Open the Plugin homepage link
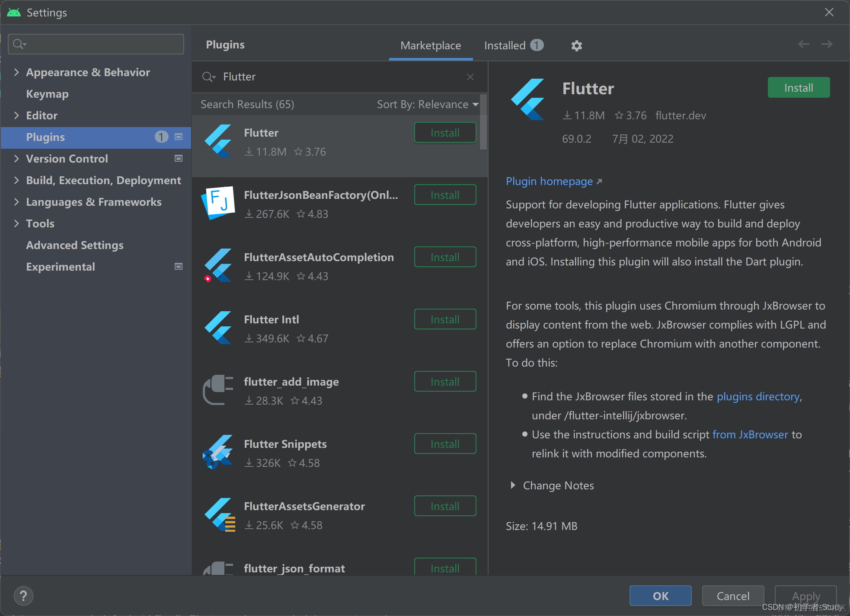This screenshot has width=850, height=616. click(549, 181)
